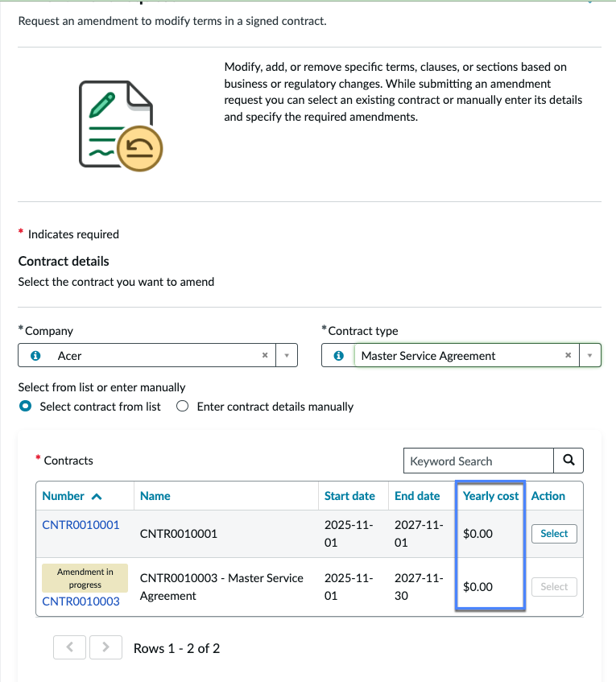
Task: Click the Master Service Agreement combo box
Action: pos(461,355)
